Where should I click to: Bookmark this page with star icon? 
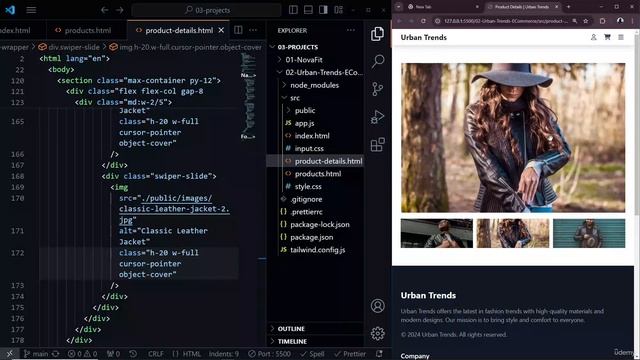(586, 21)
